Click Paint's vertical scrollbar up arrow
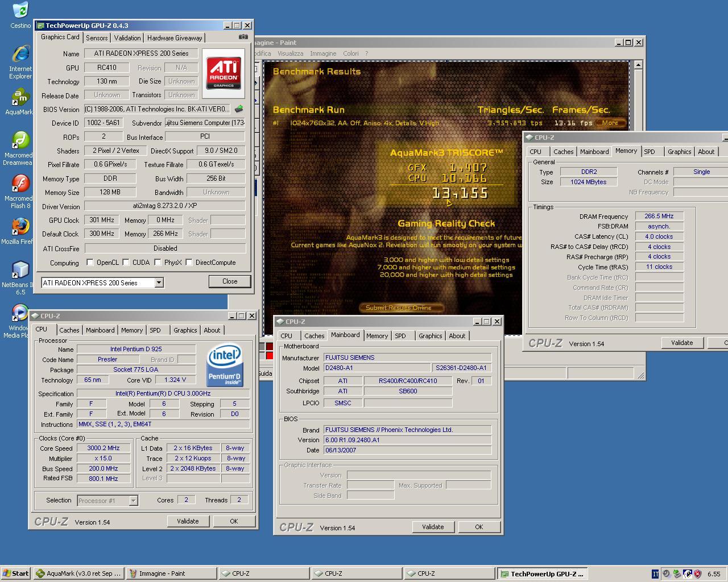Image resolution: width=728 pixels, height=582 pixels. [x=638, y=65]
